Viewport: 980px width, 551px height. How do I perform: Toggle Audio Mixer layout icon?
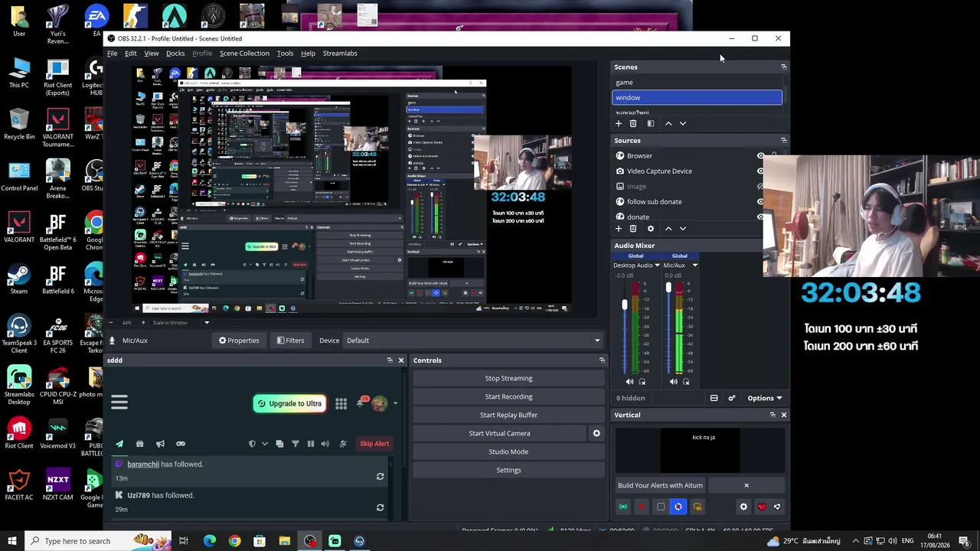(x=714, y=398)
